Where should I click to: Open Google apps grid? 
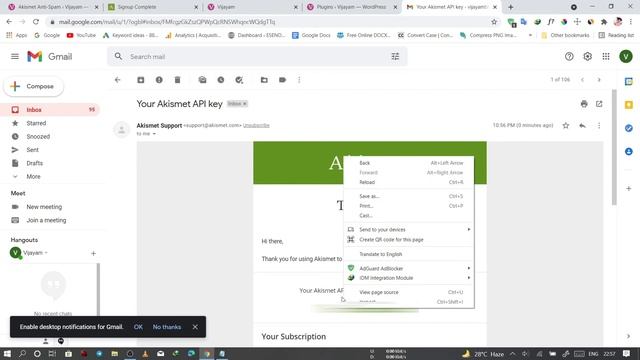pyautogui.click(x=606, y=57)
